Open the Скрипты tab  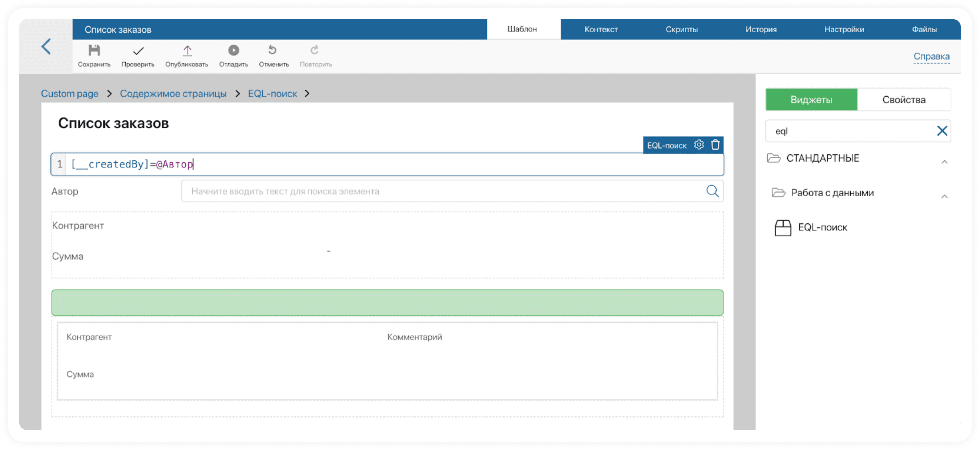tap(682, 29)
